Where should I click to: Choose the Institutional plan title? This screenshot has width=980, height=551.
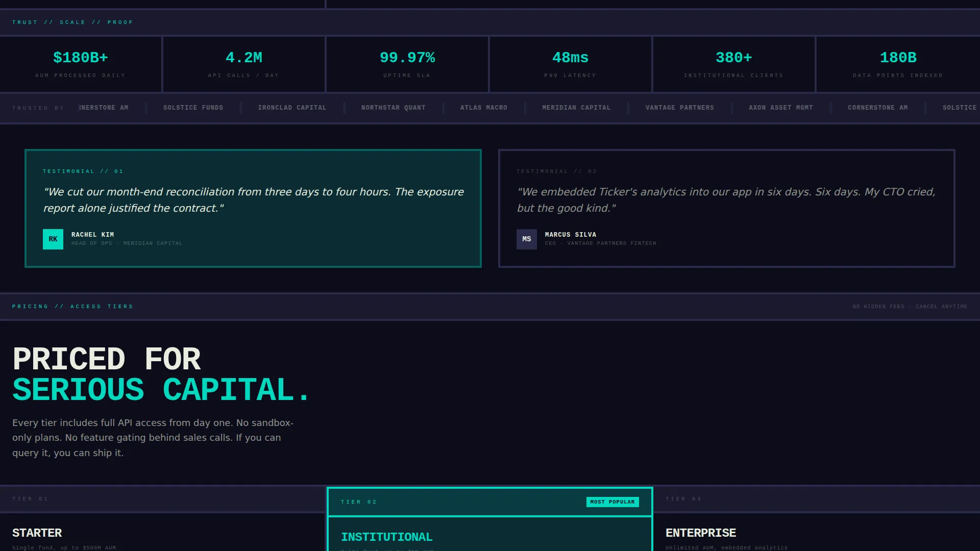point(387,537)
